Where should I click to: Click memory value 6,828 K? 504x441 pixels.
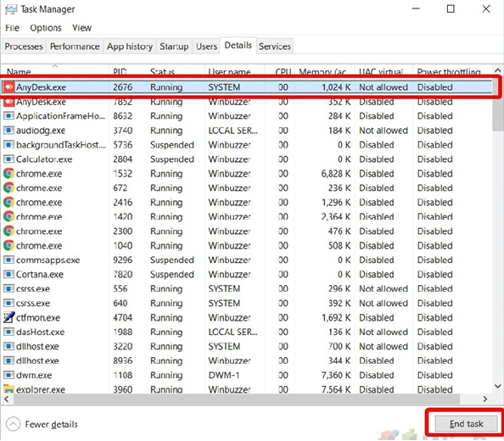click(336, 174)
